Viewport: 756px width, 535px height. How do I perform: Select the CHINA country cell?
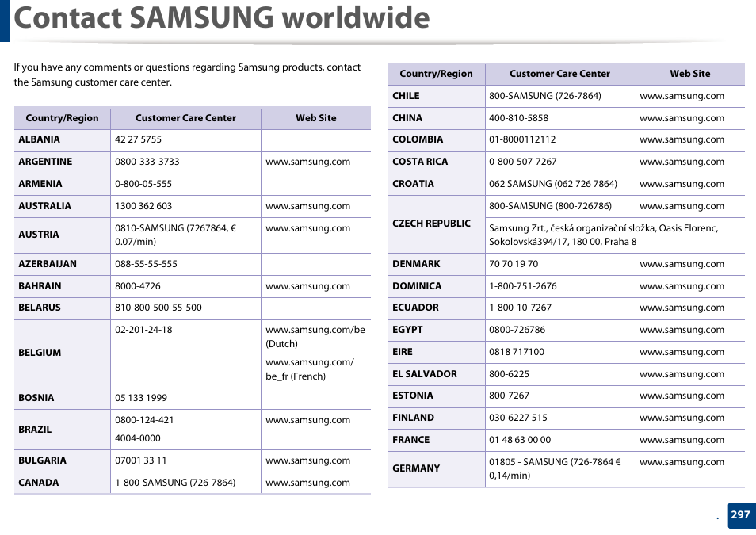437,118
